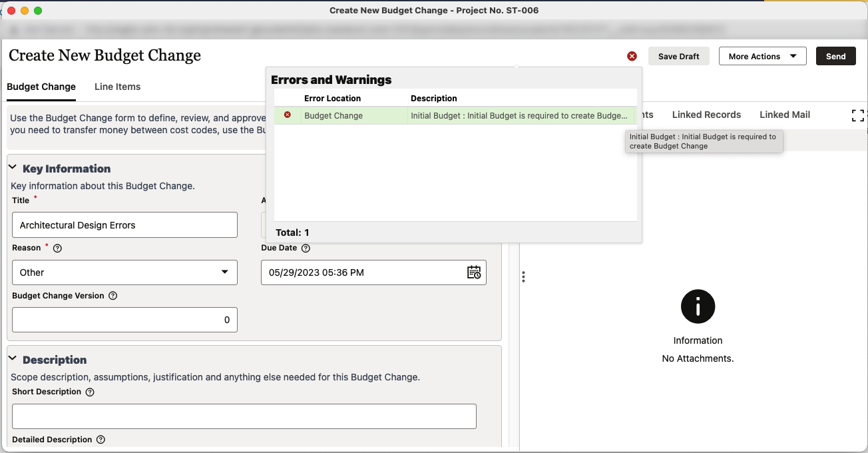Click help icon next to Short Description
The height and width of the screenshot is (453, 868).
(x=90, y=392)
